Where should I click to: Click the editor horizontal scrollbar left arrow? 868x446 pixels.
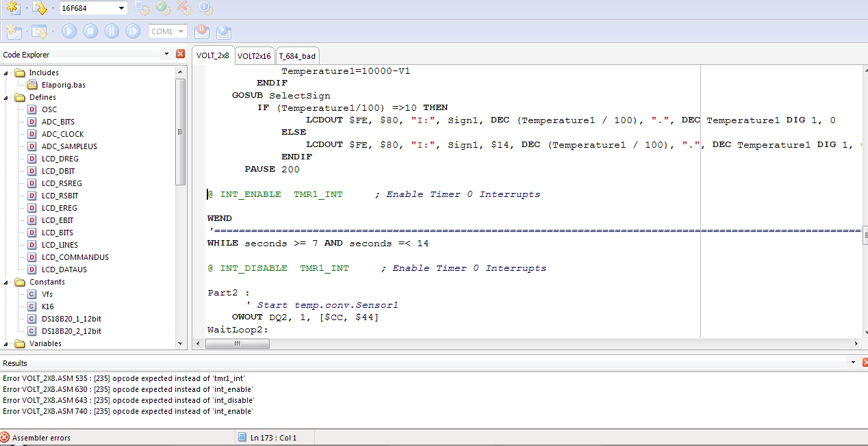point(197,343)
